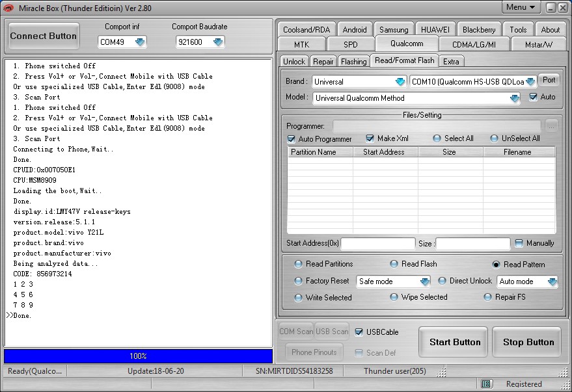572x392 pixels.
Task: Switch to the Mstar/W tab
Action: click(538, 44)
